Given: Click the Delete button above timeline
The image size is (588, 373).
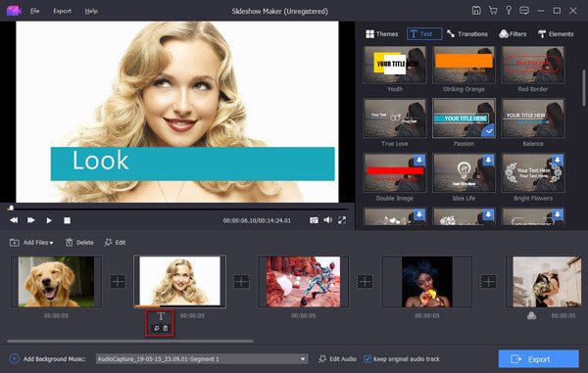Looking at the screenshot, I should tap(79, 243).
